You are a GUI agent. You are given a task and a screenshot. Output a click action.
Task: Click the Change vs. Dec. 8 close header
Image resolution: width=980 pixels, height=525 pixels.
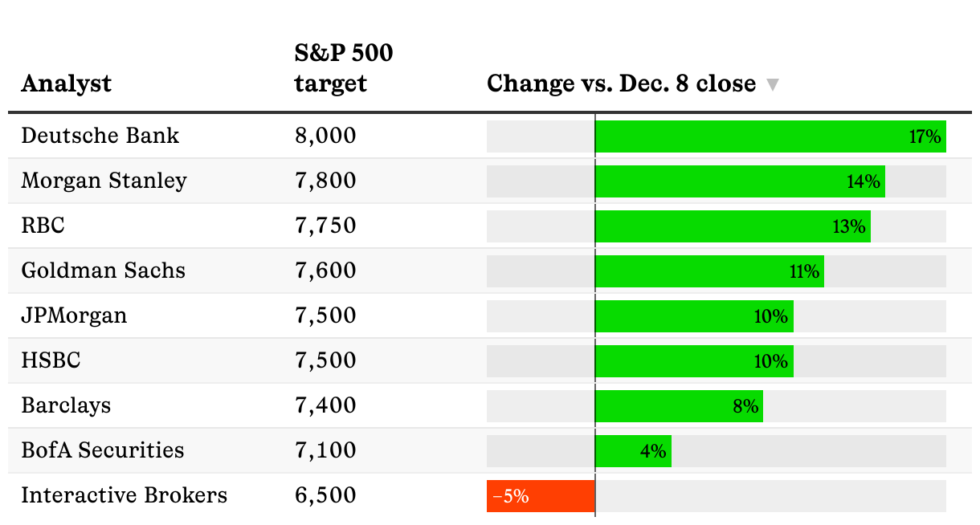(621, 83)
